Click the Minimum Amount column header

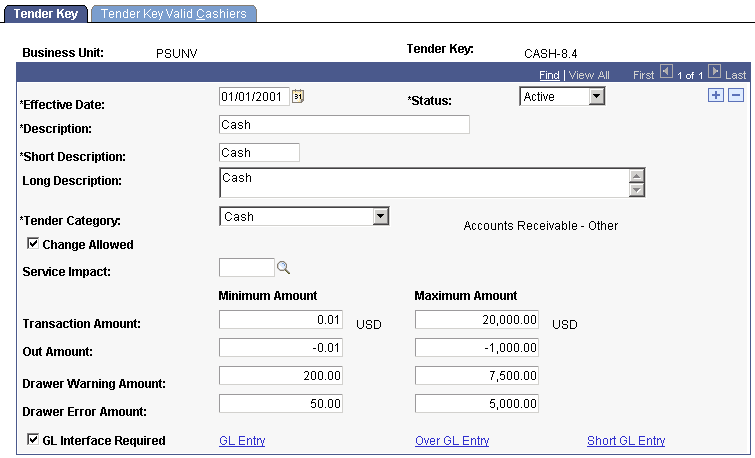click(268, 295)
